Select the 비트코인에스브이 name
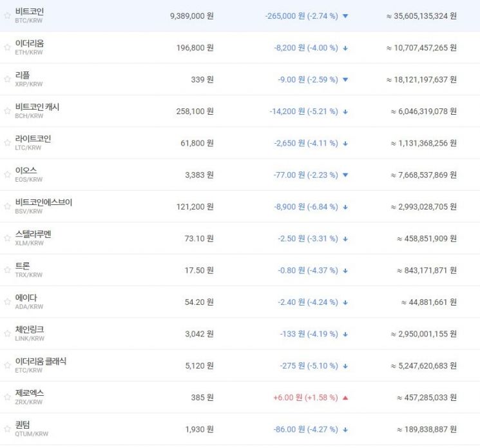480x448 pixels. [43, 202]
